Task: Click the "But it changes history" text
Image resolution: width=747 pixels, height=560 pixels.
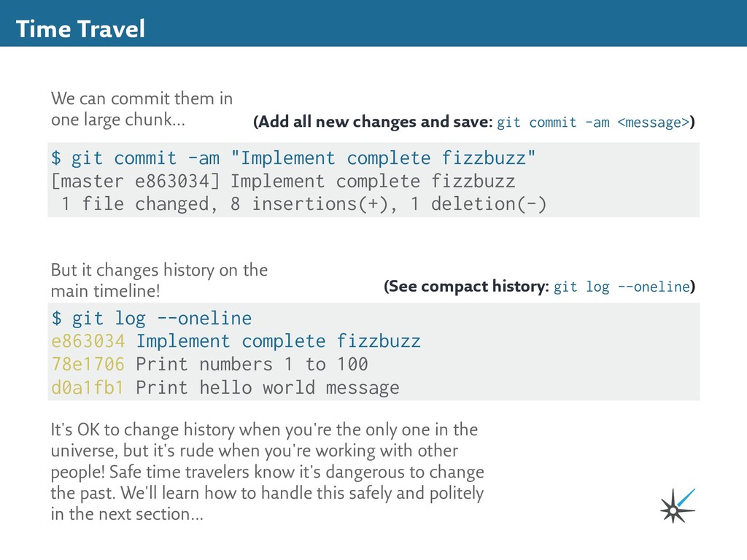Action: pos(159,280)
